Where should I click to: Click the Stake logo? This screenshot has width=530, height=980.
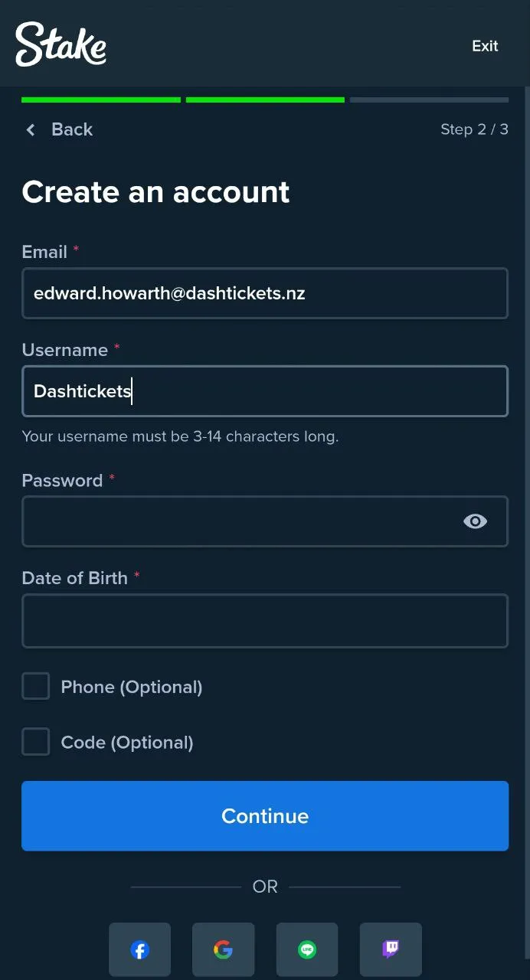coord(61,44)
